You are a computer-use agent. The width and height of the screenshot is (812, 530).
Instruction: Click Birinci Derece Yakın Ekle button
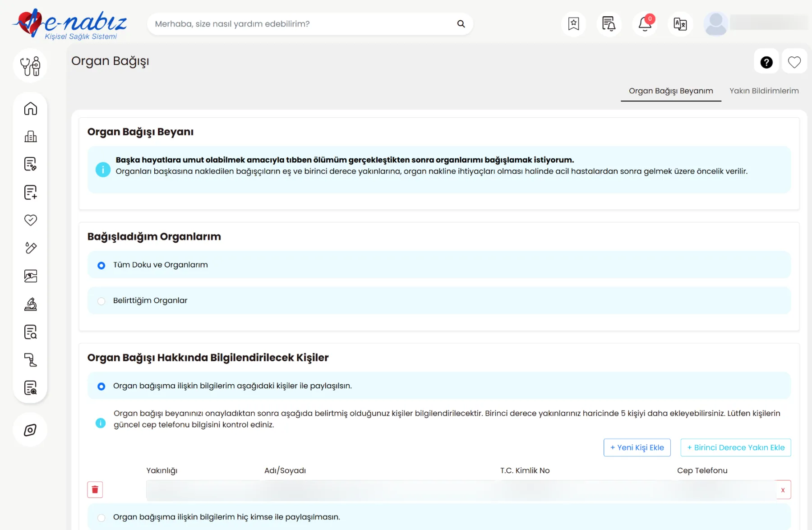735,447
